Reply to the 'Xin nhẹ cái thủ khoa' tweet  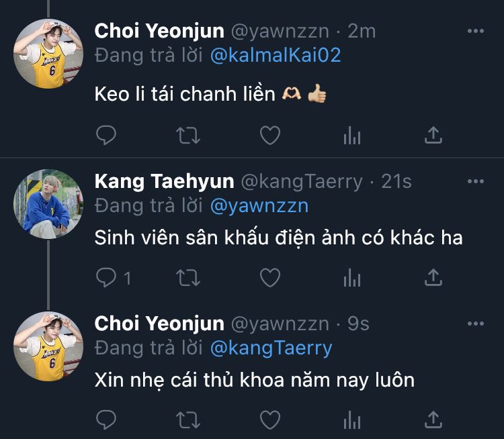(x=106, y=420)
